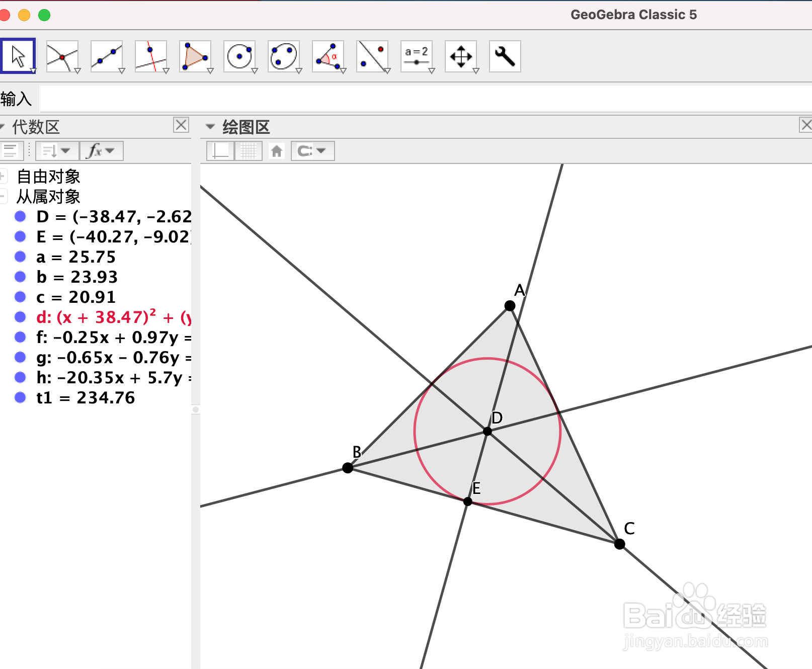This screenshot has height=669, width=812.
Task: Collapse the 绘图区 graphics panel triangle
Action: click(x=210, y=126)
